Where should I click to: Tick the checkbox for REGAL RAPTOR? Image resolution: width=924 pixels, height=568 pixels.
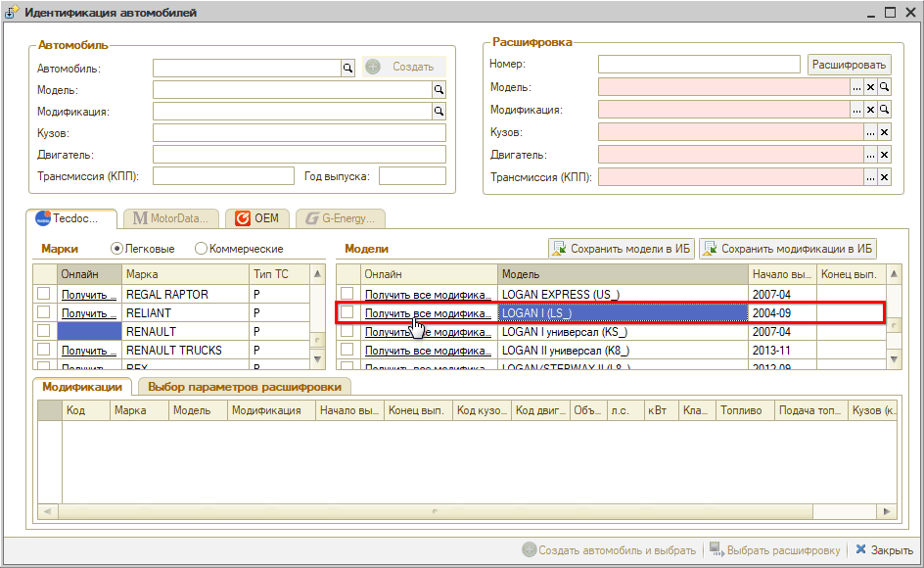click(44, 294)
